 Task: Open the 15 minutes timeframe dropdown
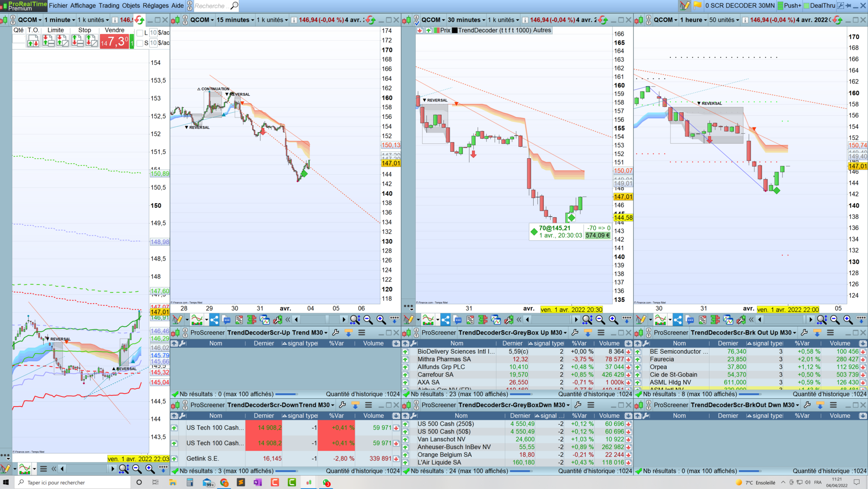pos(236,20)
